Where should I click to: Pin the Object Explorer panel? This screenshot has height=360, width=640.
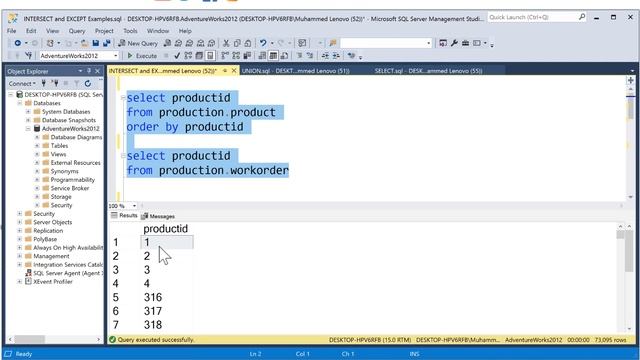89,71
